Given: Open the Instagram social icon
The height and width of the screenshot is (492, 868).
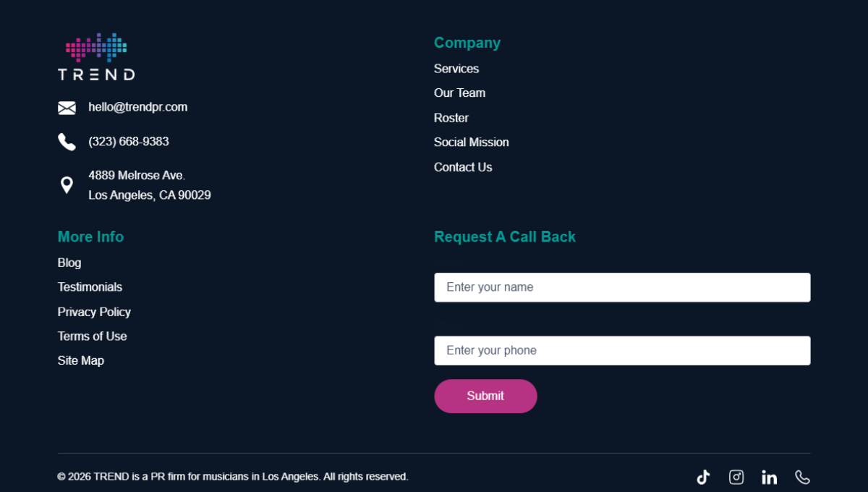Looking at the screenshot, I should (736, 477).
